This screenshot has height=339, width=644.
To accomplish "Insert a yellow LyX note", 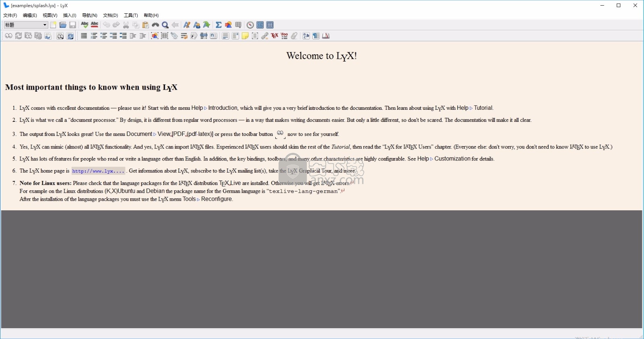I will (x=245, y=36).
